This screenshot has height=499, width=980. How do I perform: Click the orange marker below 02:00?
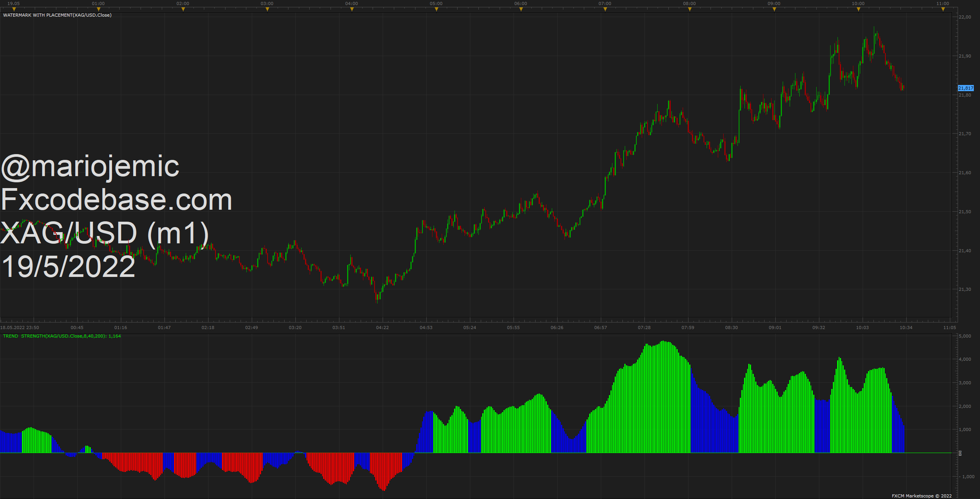coord(183,9)
